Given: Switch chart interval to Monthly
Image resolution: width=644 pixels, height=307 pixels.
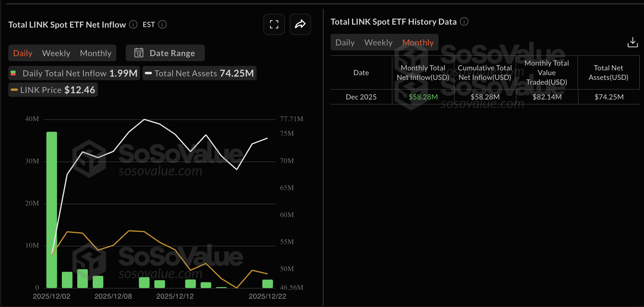Looking at the screenshot, I should click(x=96, y=53).
